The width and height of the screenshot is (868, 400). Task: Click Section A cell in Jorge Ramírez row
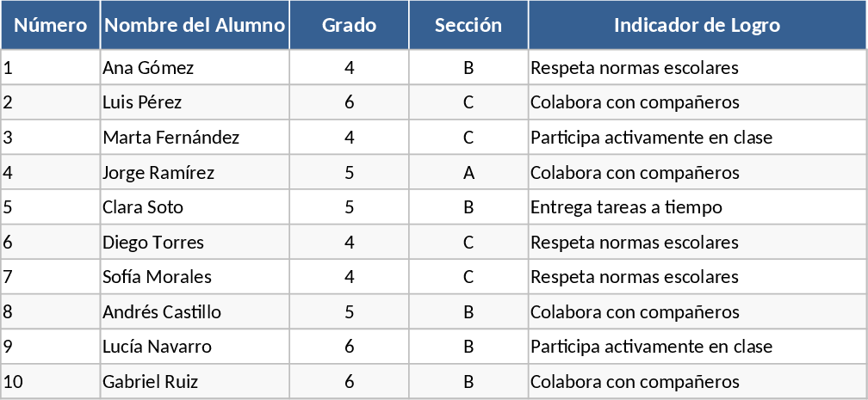(x=468, y=173)
